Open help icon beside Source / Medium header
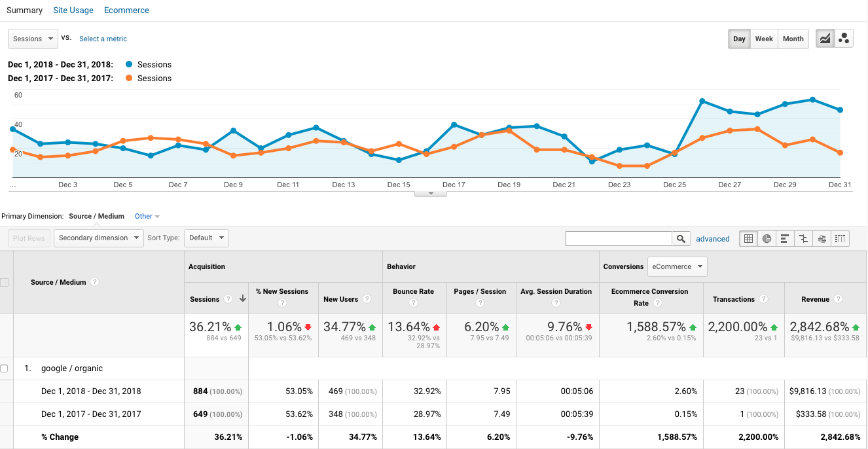 coord(95,282)
